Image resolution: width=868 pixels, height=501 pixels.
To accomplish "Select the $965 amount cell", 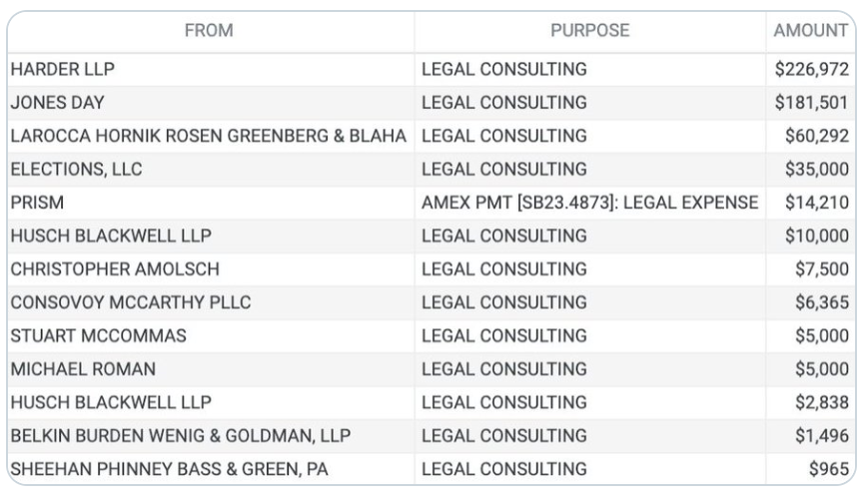I will pyautogui.click(x=829, y=469).
